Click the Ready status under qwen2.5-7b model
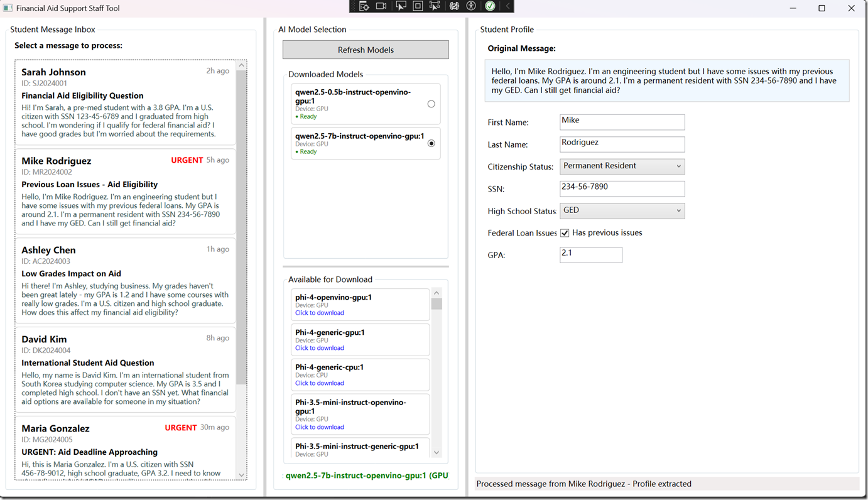868x500 pixels. tap(306, 152)
